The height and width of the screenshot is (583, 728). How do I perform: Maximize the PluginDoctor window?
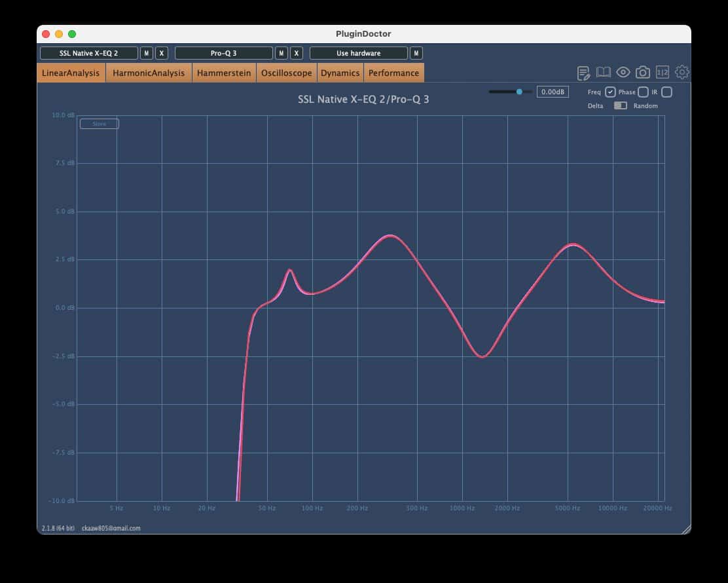pos(72,34)
